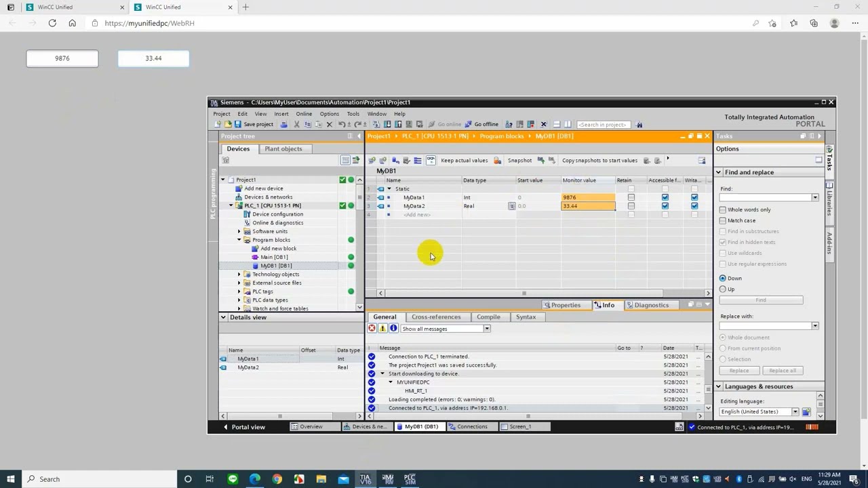Click Copy snapshots to start values
868x488 pixels.
599,161
